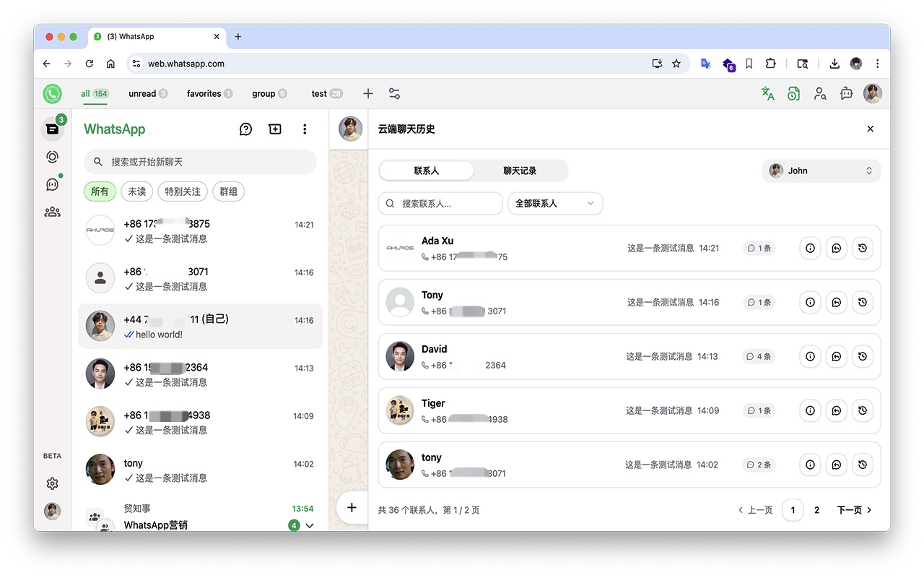This screenshot has width=924, height=578.
Task: Select the all 154 tab
Action: click(x=95, y=93)
